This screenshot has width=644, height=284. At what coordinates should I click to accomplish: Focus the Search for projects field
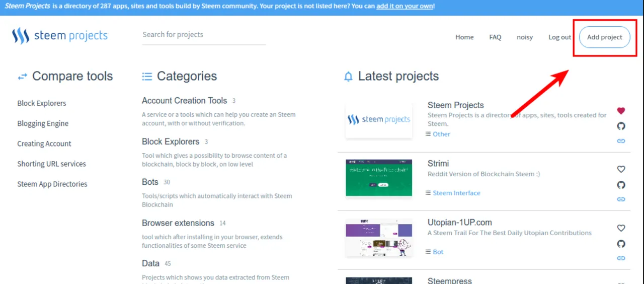point(204,35)
